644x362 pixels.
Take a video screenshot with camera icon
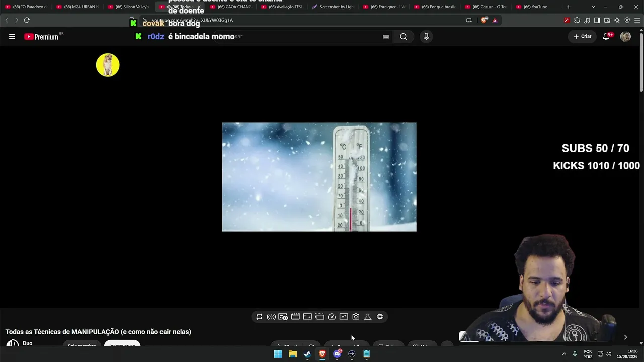(x=356, y=317)
